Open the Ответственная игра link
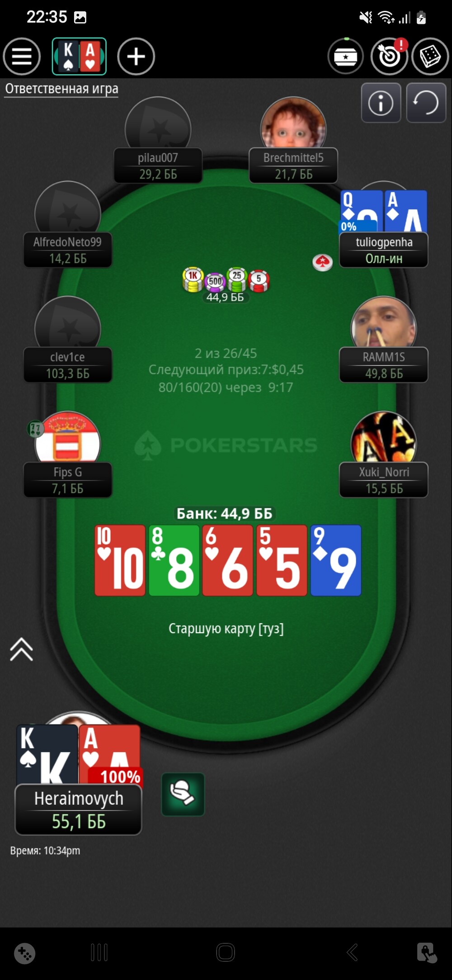This screenshot has height=980, width=452. [x=62, y=89]
